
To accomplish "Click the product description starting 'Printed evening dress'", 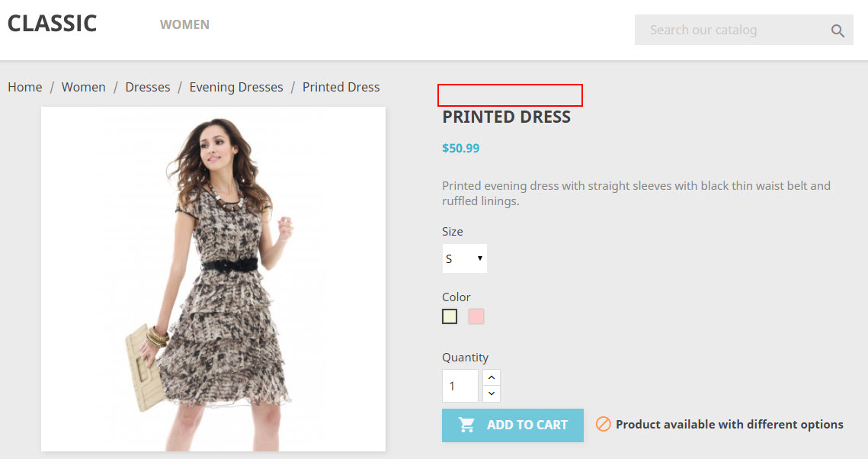I will click(636, 193).
